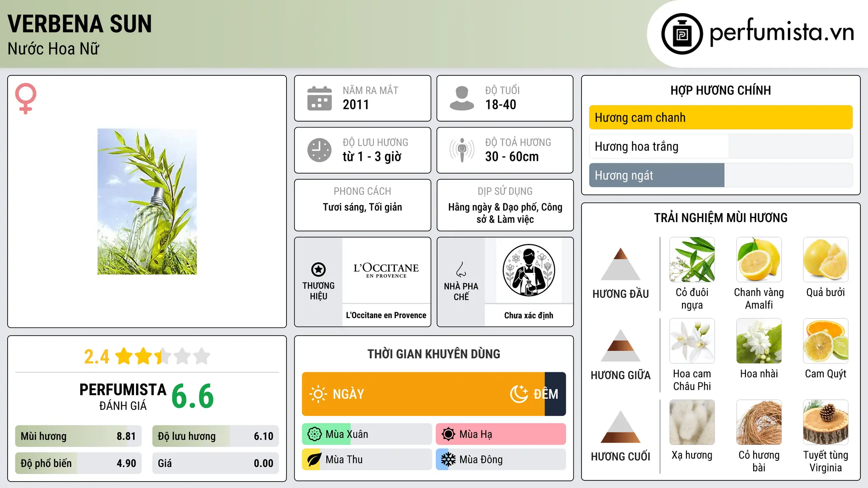Click the HỢP HƯƠNG CHÍNH heading
The width and height of the screenshot is (868, 488).
[x=721, y=90]
